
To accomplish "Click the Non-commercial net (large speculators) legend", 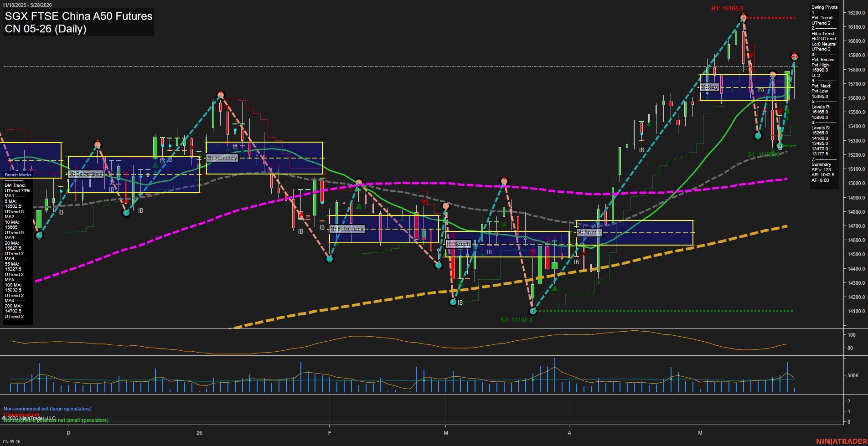I will [47, 409].
